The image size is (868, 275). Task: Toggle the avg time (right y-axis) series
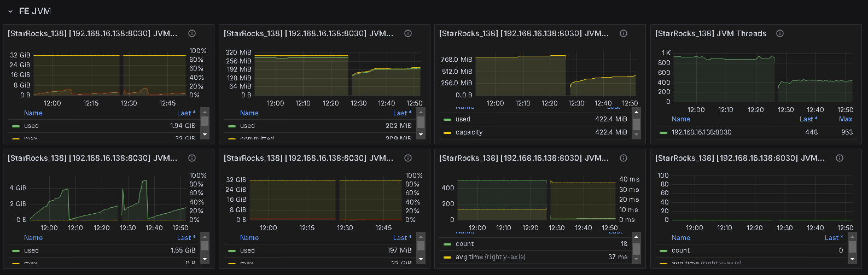(x=490, y=257)
